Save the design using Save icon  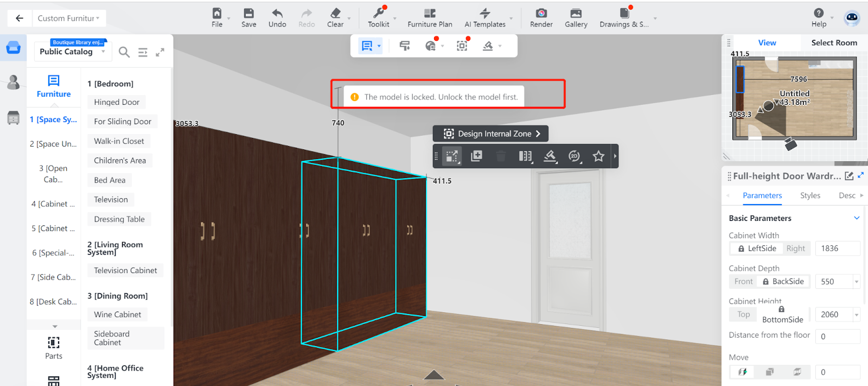[248, 14]
